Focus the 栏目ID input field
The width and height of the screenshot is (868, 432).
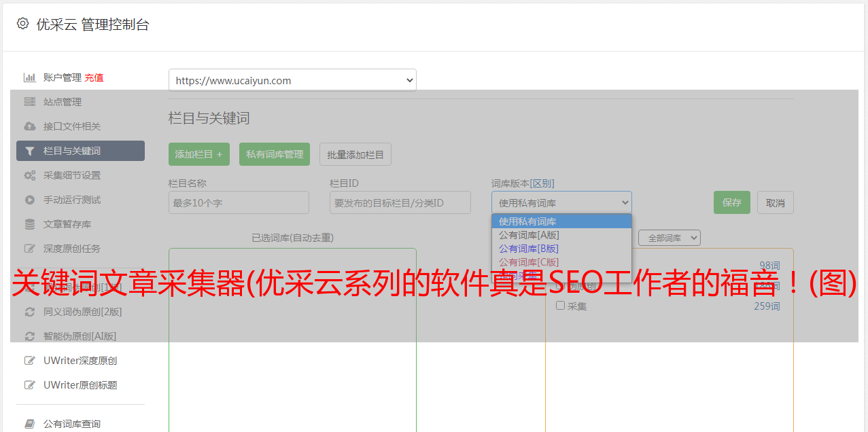[x=400, y=202]
